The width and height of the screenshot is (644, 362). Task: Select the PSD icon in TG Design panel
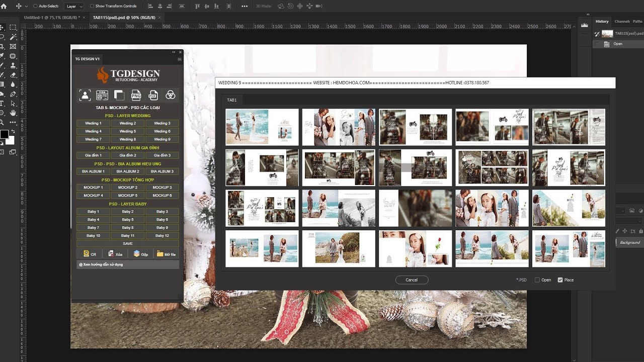point(153,95)
